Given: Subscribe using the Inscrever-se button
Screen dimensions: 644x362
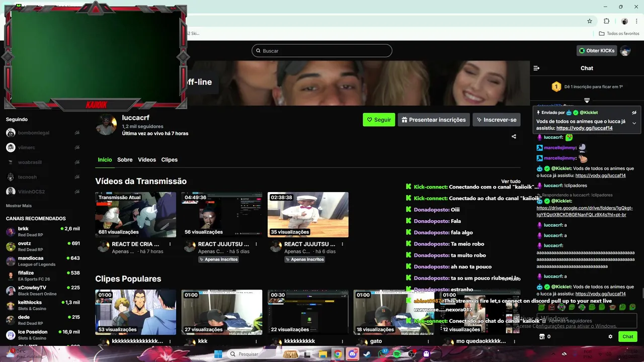Looking at the screenshot, I should [x=497, y=120].
